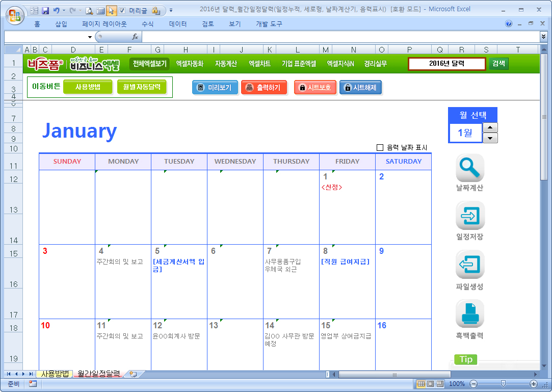This screenshot has height=392, width=552.
Task: Click the fx insert function icon
Action: point(135,37)
